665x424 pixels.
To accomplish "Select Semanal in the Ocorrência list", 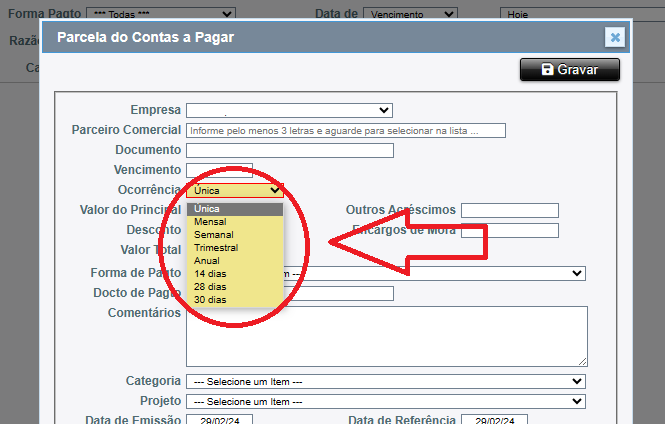I will [x=212, y=235].
